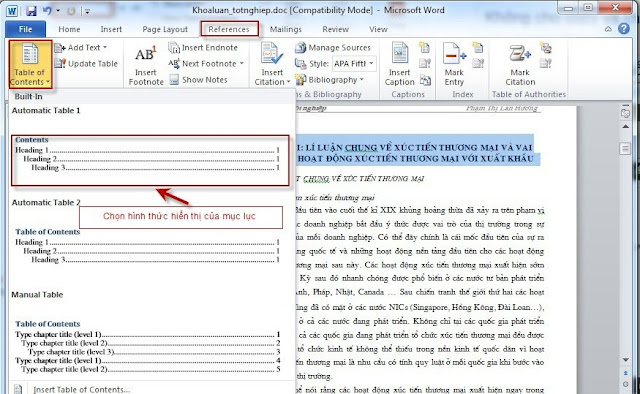Open the citation Style combo box
The image size is (640, 394).
coord(354,64)
